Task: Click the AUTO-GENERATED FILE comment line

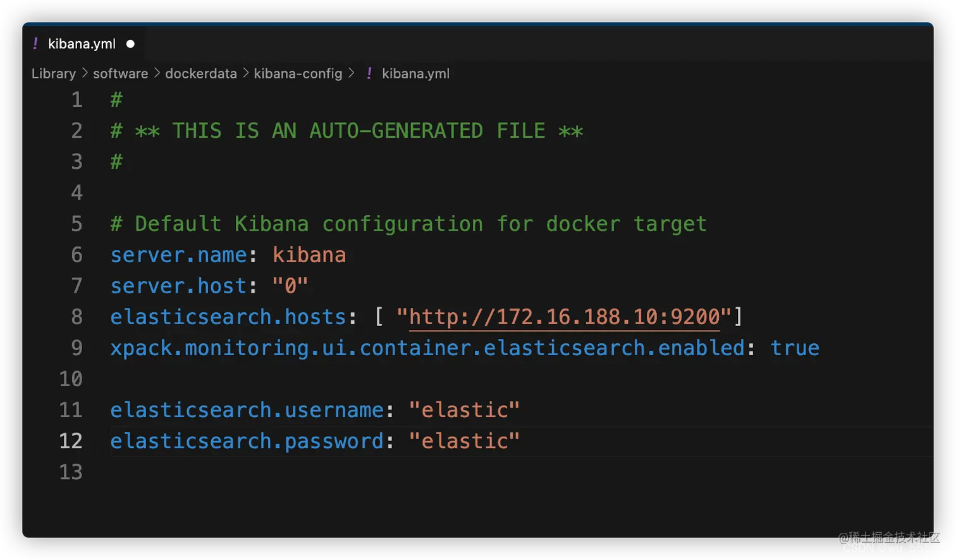Action: (346, 131)
